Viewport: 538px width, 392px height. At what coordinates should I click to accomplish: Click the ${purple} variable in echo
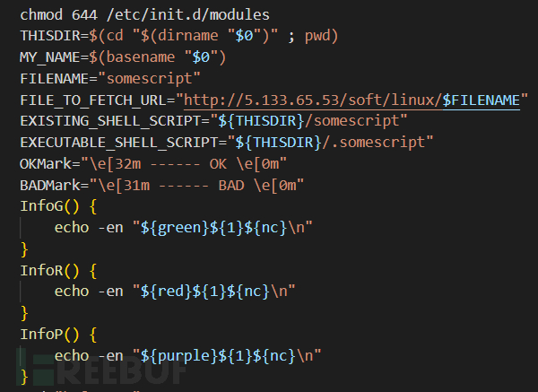tap(179, 356)
